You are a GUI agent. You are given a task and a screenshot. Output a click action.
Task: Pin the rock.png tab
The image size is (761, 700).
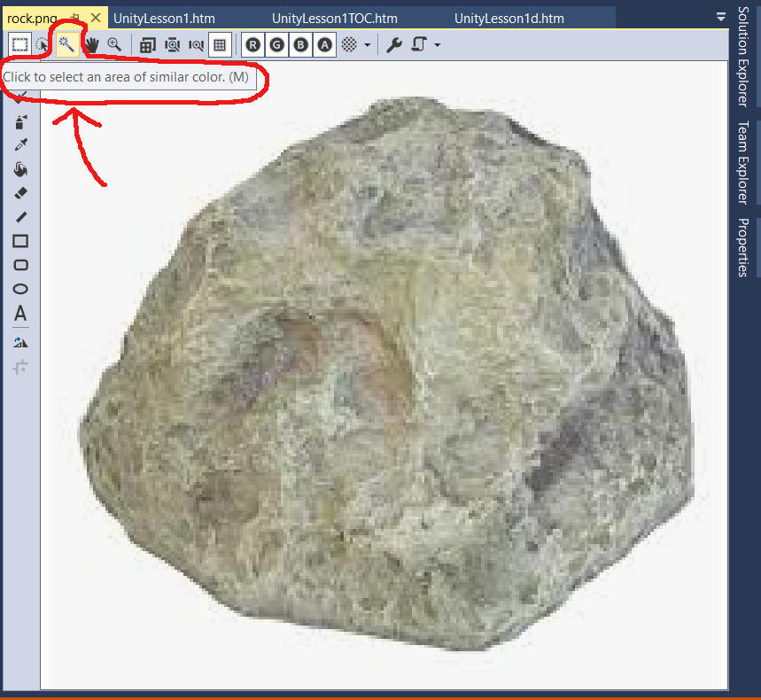tap(74, 18)
